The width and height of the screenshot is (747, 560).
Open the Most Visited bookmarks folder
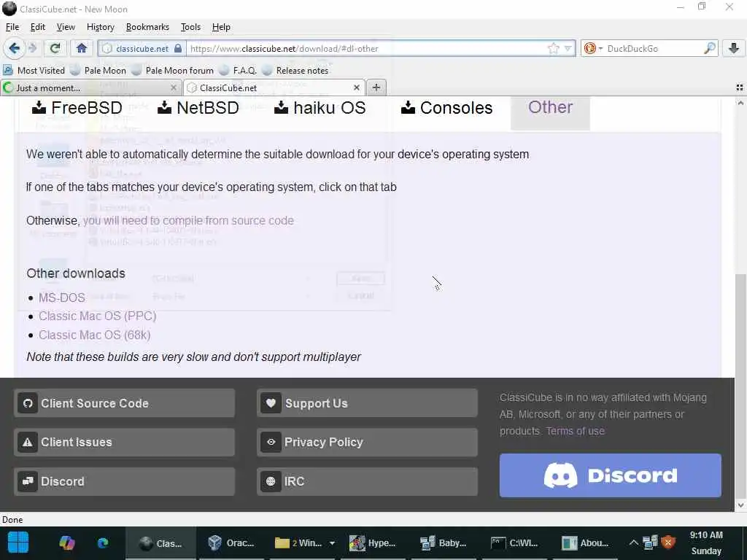[x=34, y=71]
